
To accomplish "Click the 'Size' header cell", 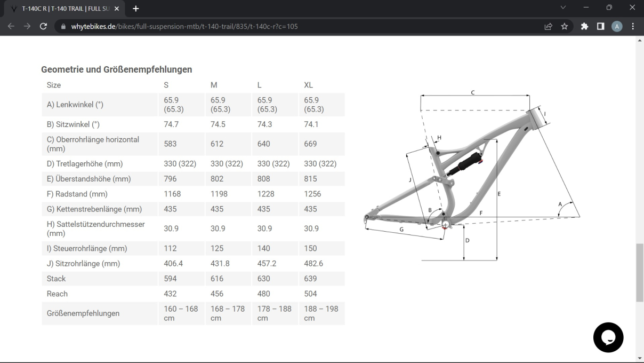I will [54, 85].
